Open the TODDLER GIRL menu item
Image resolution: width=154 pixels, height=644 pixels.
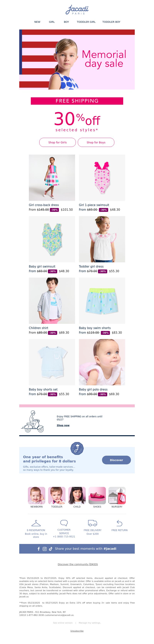coord(86,22)
